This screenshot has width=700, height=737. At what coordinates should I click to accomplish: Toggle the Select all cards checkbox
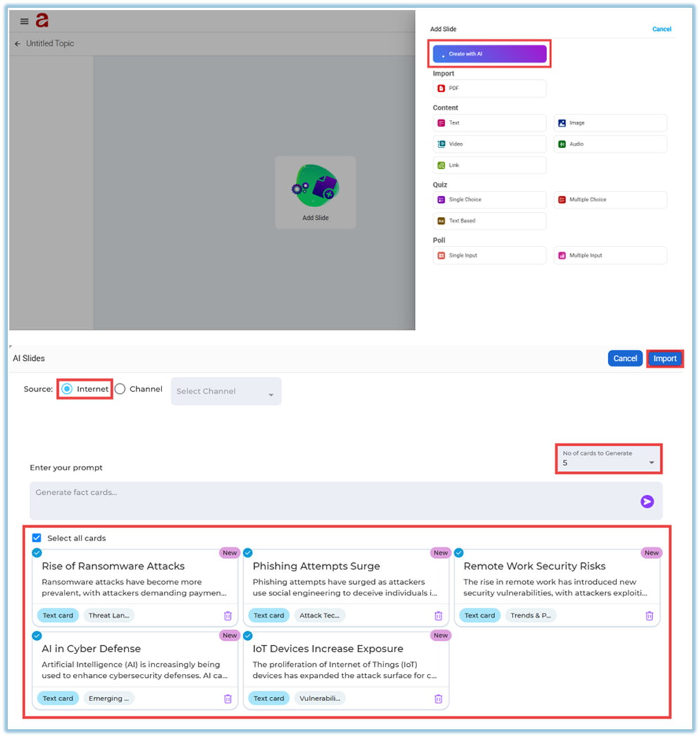tap(37, 538)
